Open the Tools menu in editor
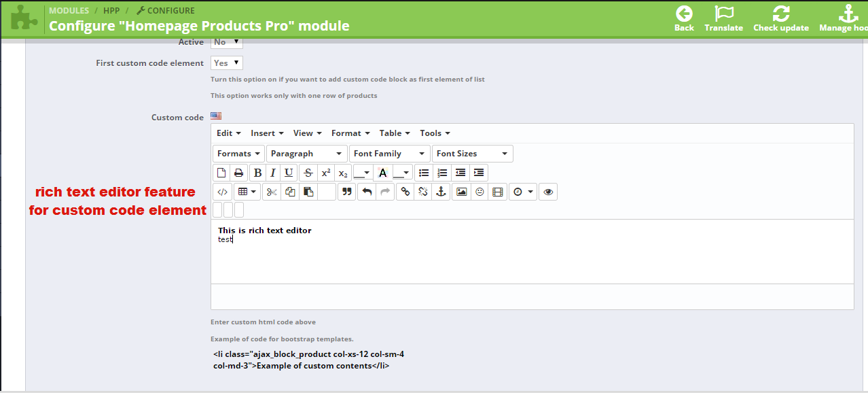This screenshot has height=393, width=868. pos(435,133)
